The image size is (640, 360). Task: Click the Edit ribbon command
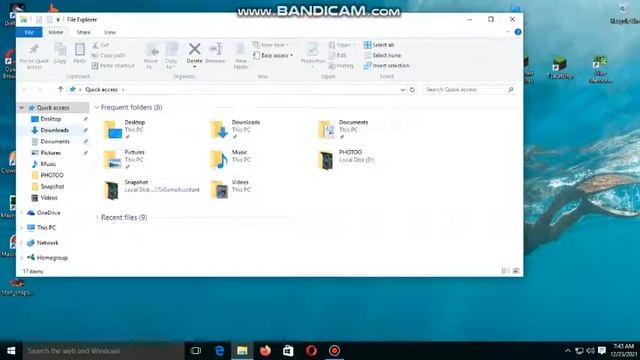point(338,55)
